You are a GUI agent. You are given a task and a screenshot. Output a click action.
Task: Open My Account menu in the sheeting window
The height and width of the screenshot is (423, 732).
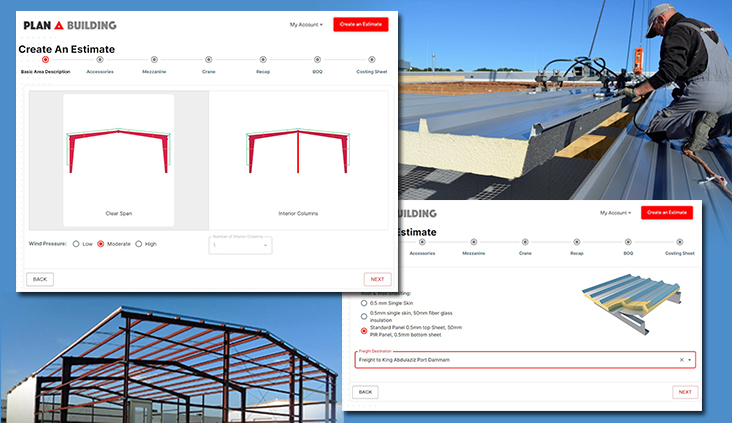tap(615, 213)
